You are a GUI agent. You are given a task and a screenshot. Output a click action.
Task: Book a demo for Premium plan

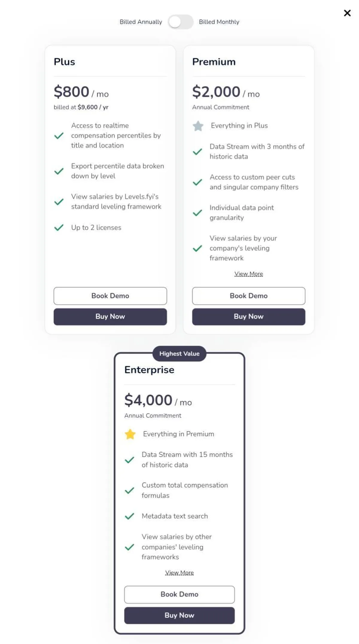point(249,296)
